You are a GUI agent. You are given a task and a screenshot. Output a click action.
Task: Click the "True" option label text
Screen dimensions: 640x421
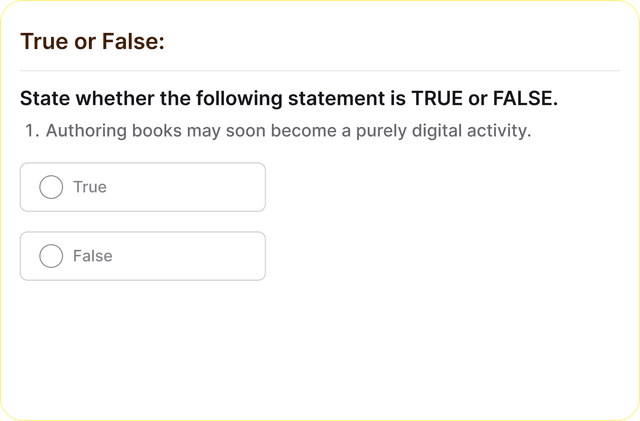point(90,187)
